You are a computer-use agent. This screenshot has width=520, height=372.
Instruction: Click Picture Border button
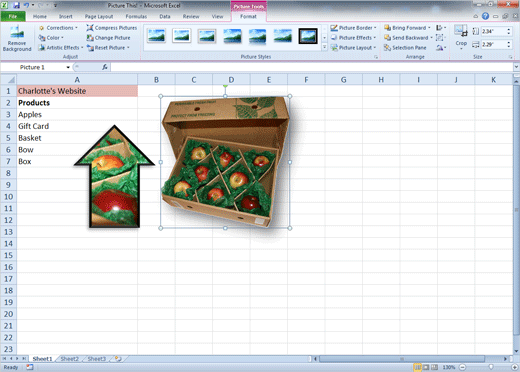pos(353,28)
